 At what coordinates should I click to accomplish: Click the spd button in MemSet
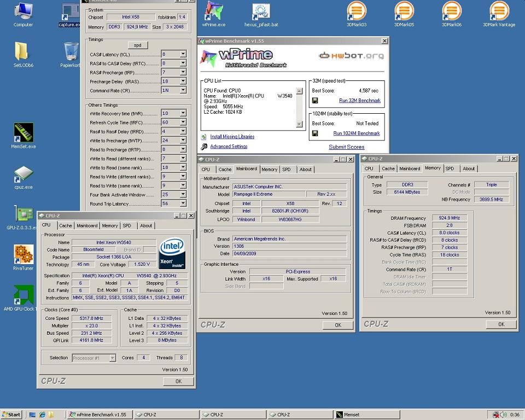pos(138,45)
